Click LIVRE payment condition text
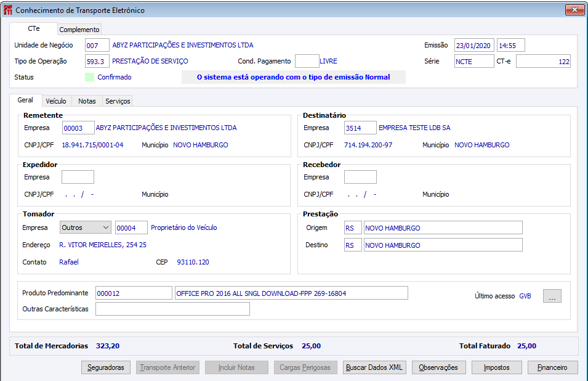The width and height of the screenshot is (588, 381). click(328, 61)
